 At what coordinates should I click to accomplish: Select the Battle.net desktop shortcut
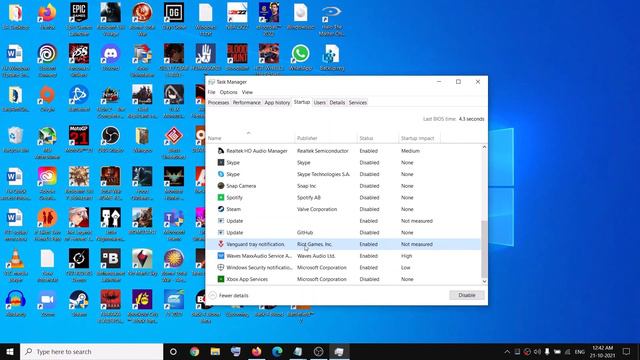79,99
